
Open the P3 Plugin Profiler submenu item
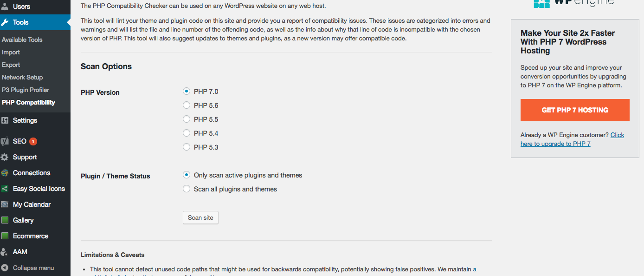point(25,90)
